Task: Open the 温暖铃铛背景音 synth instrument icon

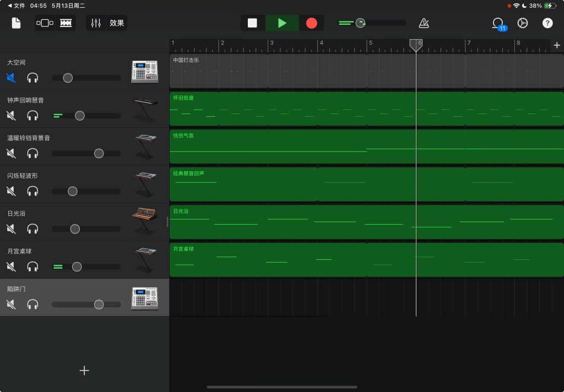Action: click(x=145, y=147)
